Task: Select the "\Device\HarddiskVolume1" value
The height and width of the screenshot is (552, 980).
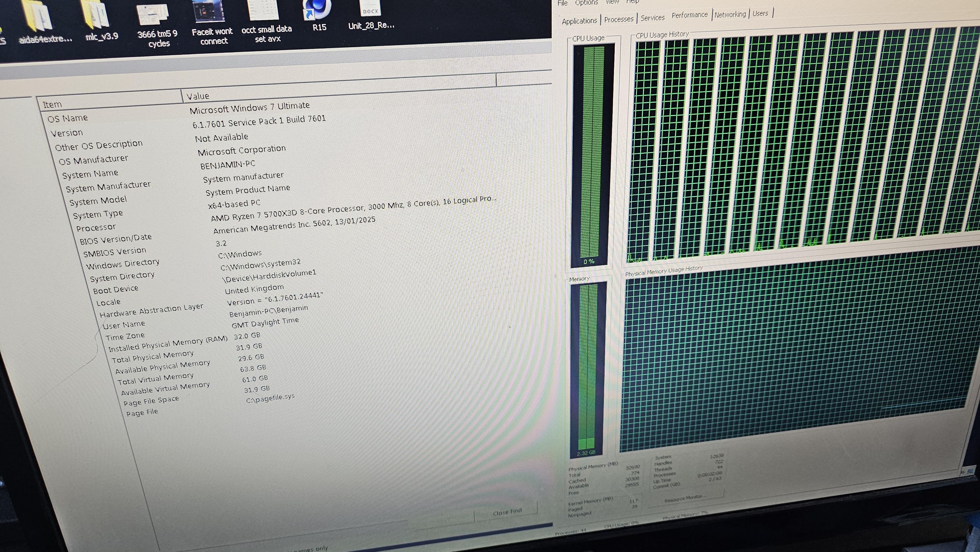Action: tap(269, 276)
